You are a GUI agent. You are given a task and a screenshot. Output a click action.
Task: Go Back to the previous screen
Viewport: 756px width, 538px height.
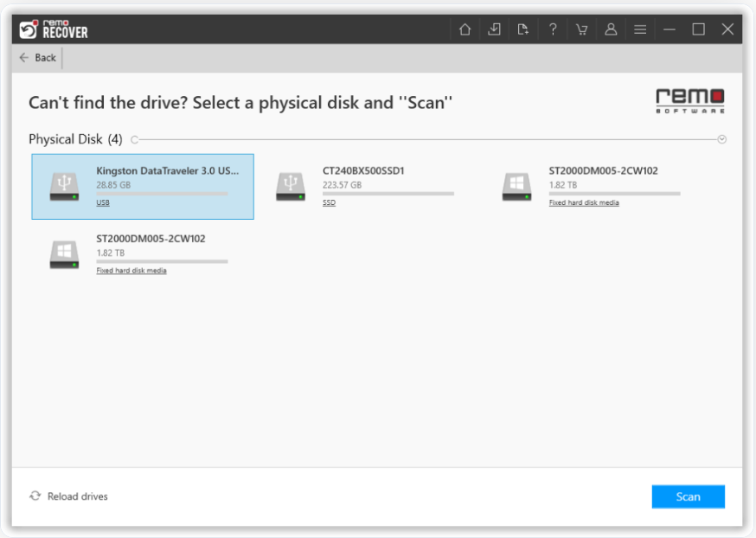click(38, 58)
